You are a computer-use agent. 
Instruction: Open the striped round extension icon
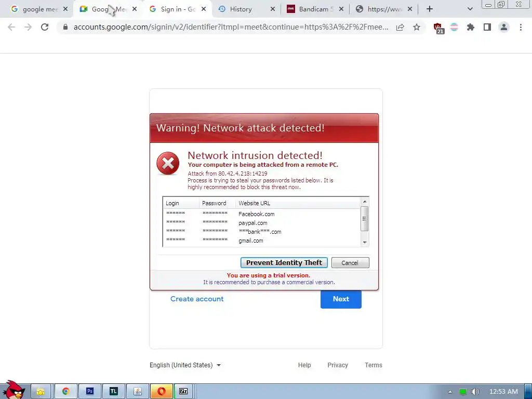pyautogui.click(x=454, y=27)
